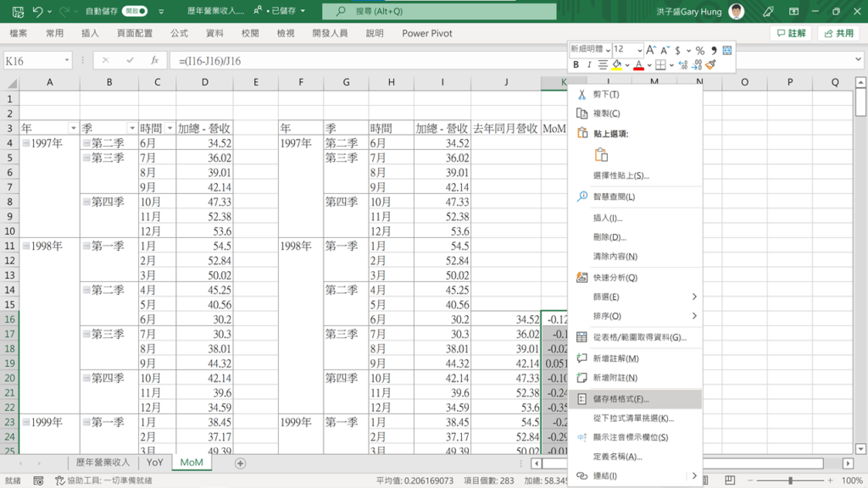
Task: Click the Bold button in mini toolbar
Action: click(576, 65)
